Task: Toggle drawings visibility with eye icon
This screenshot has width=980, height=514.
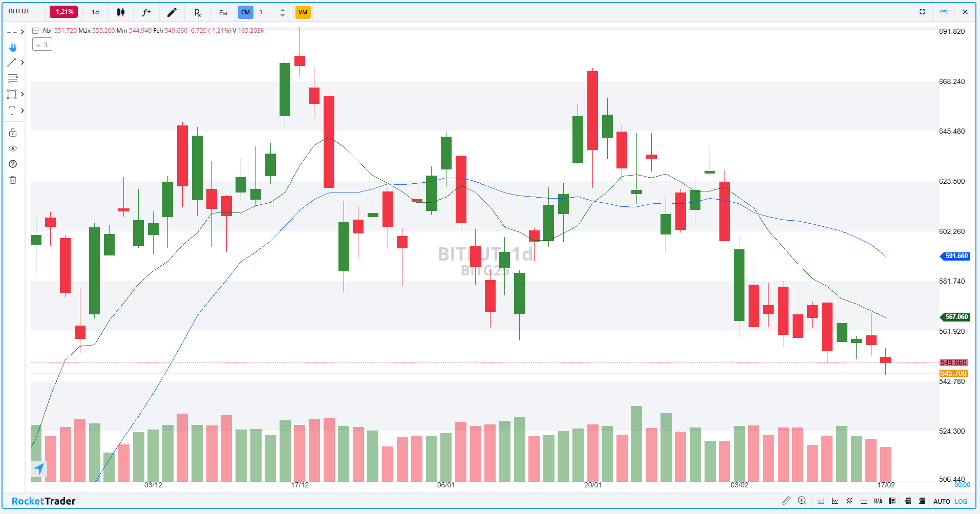Action: [13, 148]
